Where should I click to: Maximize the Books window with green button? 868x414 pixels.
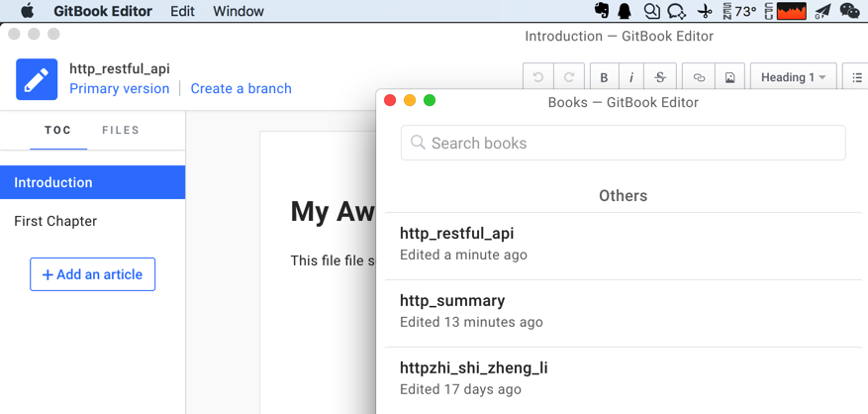pyautogui.click(x=430, y=100)
